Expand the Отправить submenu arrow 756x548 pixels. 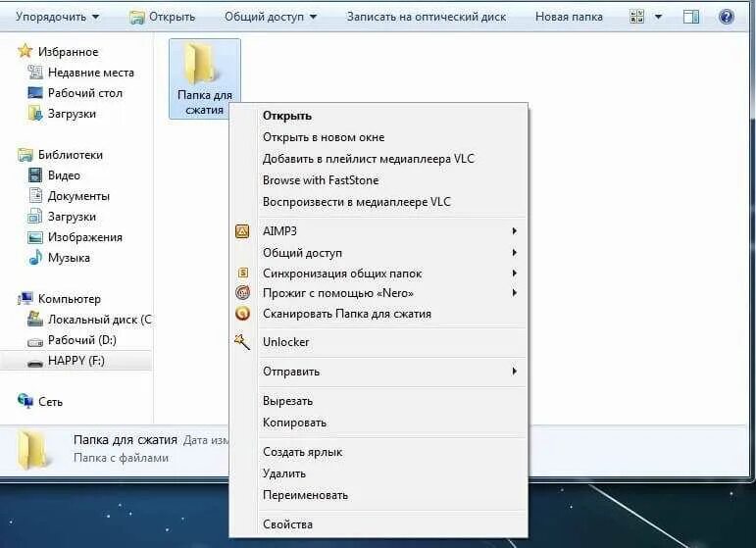click(x=515, y=371)
